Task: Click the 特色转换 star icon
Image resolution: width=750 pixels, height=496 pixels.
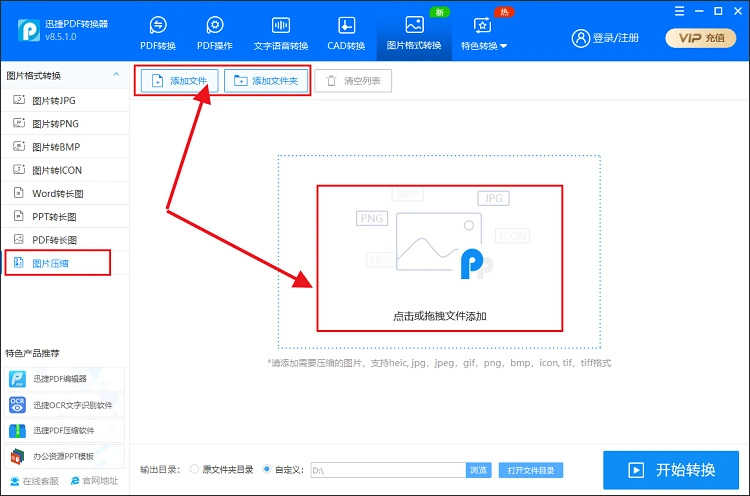Action: tap(482, 25)
